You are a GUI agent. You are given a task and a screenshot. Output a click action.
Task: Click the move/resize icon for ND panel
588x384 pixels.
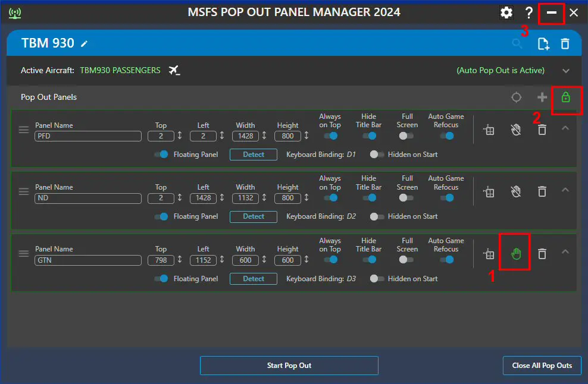coord(489,192)
